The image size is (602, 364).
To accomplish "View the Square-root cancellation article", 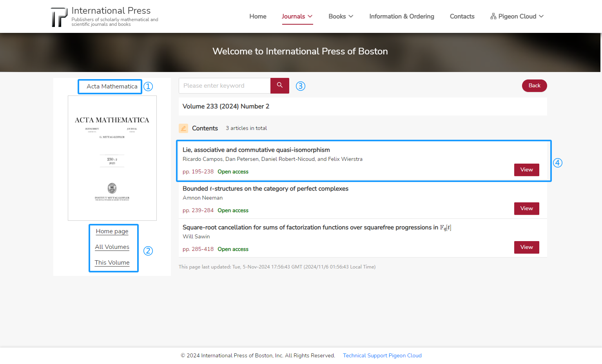I will coord(527,247).
